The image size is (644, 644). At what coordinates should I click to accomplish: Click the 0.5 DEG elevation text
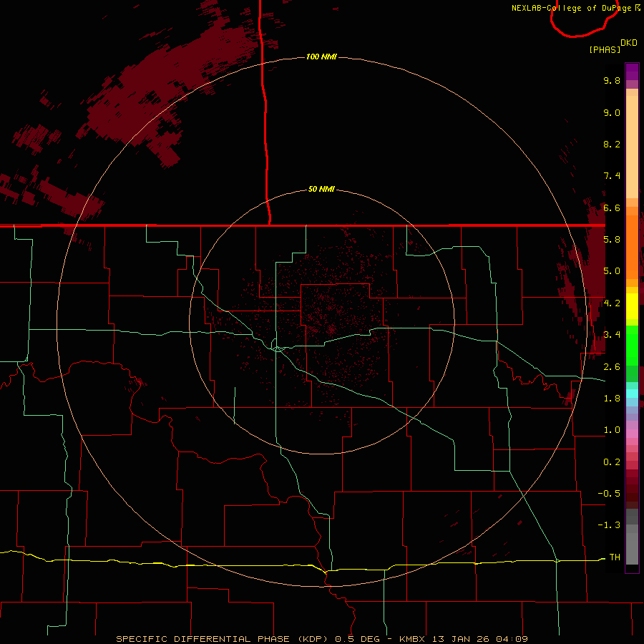[357, 639]
